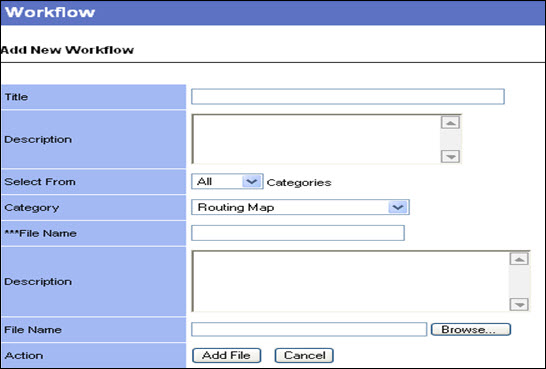Click the File Name field beside Browse
Image resolution: width=546 pixels, height=369 pixels.
click(309, 329)
